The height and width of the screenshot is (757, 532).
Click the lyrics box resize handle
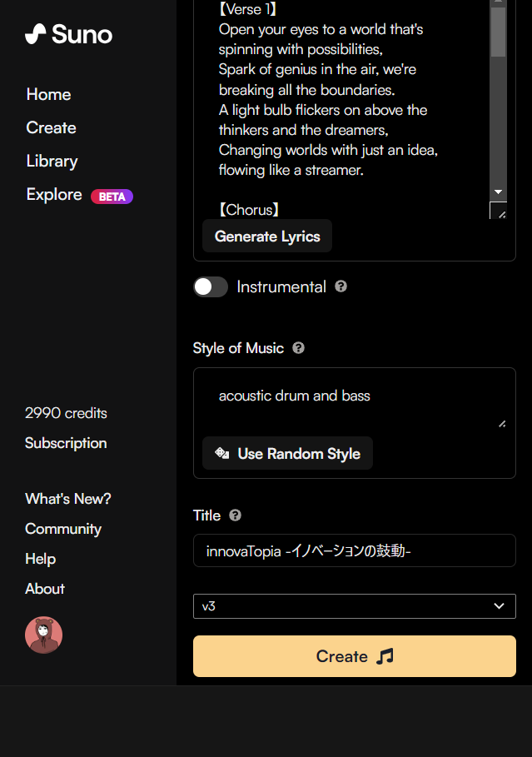pyautogui.click(x=498, y=212)
